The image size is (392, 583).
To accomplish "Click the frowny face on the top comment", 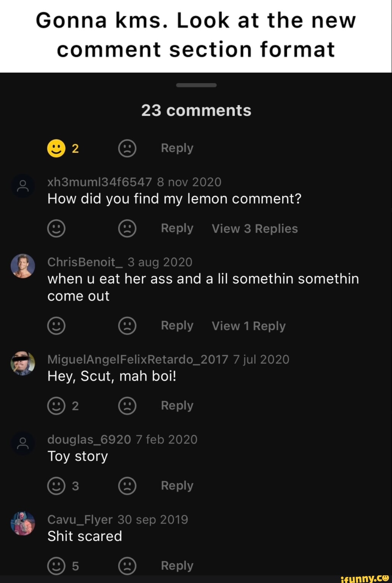I will point(127,149).
